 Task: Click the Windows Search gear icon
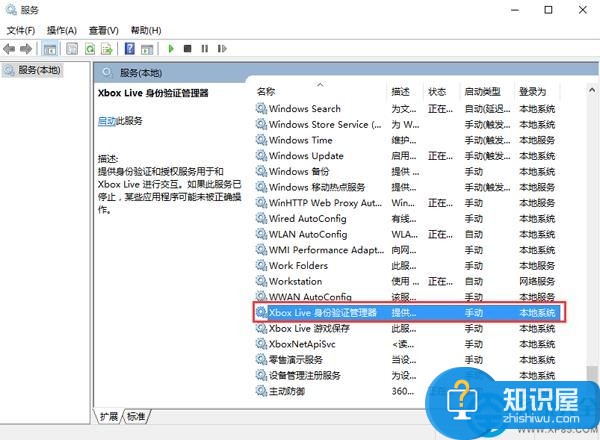pos(261,109)
